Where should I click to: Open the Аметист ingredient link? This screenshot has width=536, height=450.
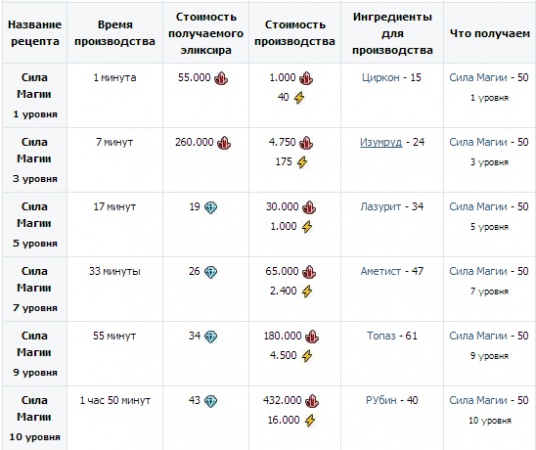click(x=380, y=272)
